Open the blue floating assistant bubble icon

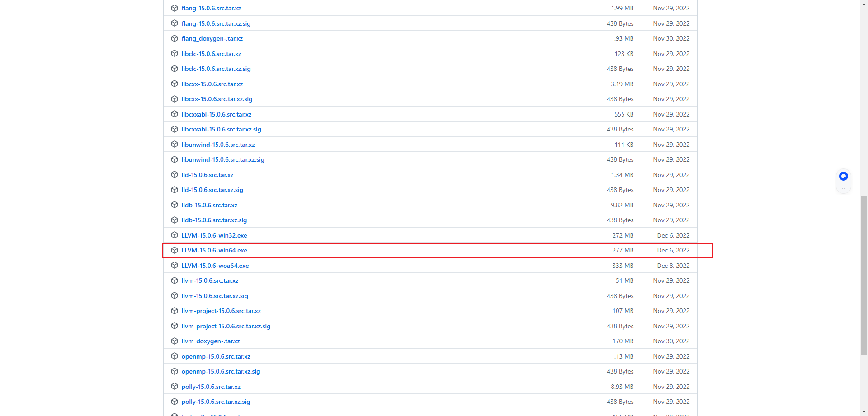point(844,176)
